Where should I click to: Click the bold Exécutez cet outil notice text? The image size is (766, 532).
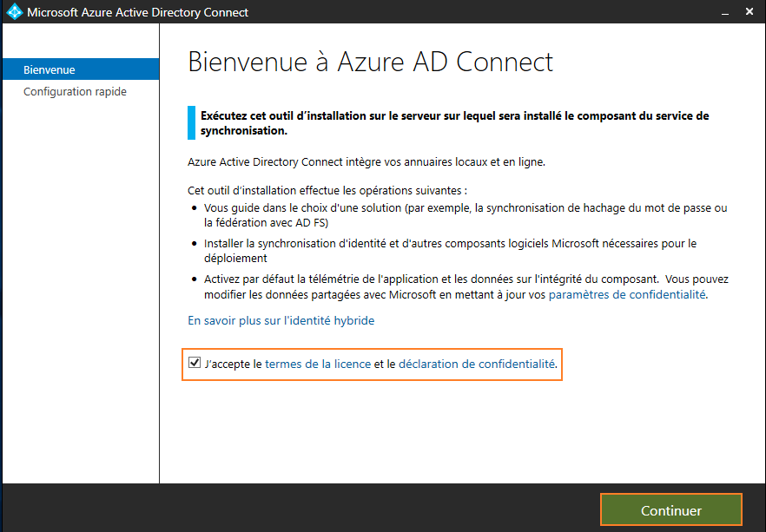pos(454,123)
